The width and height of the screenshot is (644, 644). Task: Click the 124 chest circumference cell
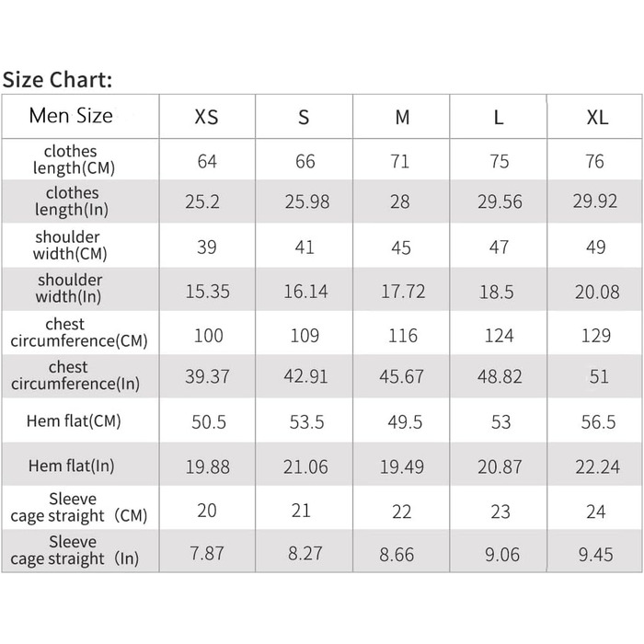click(499, 335)
